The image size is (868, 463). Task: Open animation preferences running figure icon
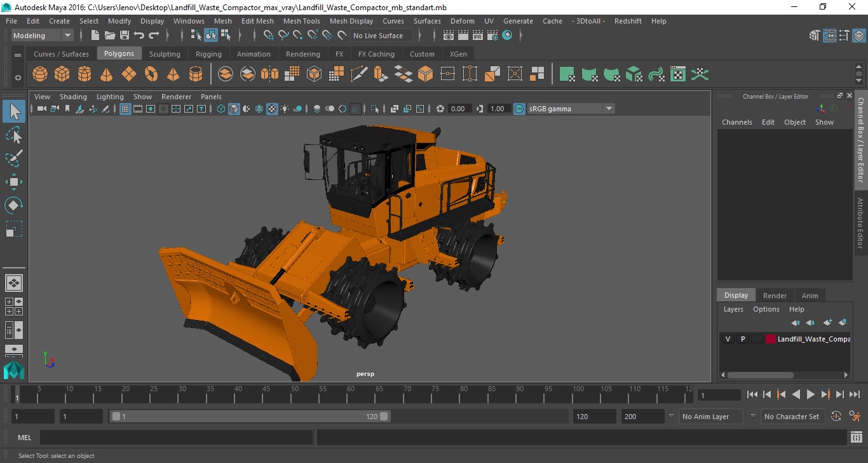click(855, 417)
